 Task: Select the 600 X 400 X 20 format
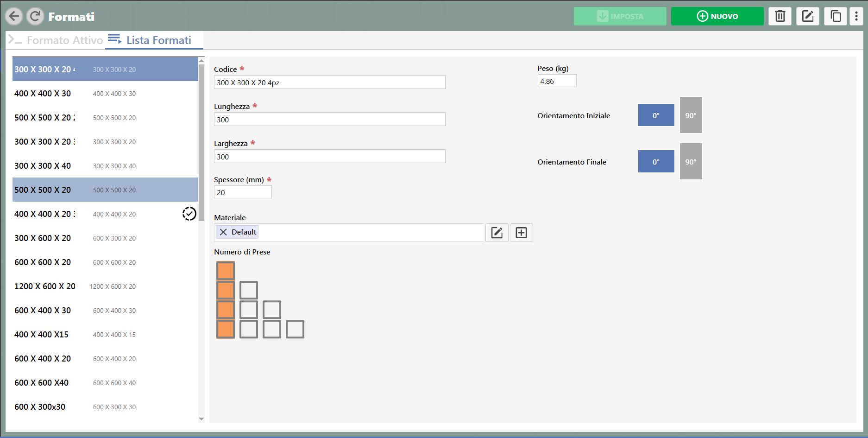[x=105, y=358]
